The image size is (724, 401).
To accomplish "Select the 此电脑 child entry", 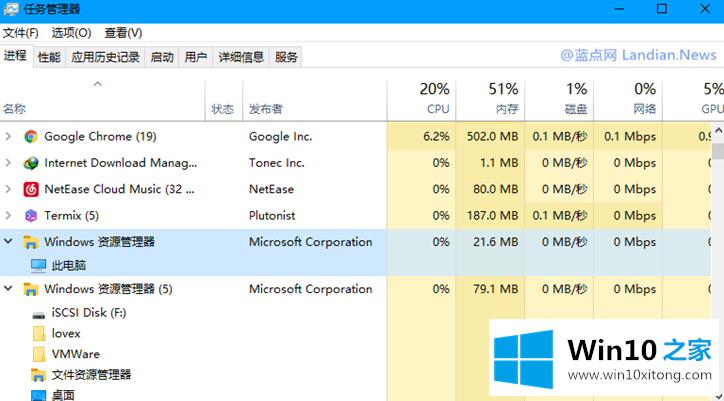I will click(68, 266).
